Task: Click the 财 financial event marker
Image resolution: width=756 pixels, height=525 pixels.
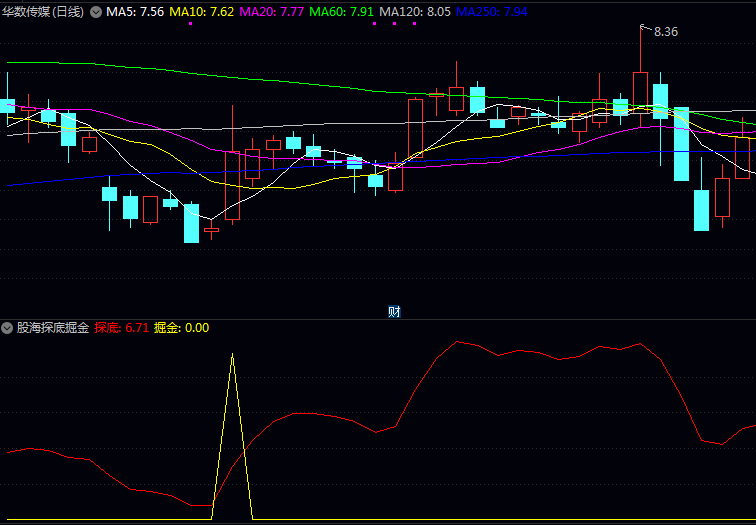Action: click(394, 312)
